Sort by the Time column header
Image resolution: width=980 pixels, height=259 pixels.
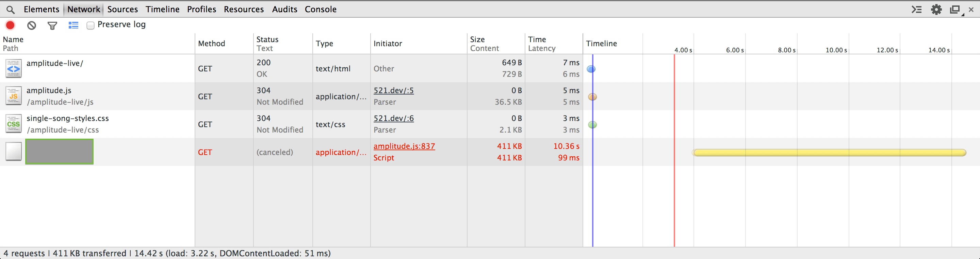coord(554,44)
